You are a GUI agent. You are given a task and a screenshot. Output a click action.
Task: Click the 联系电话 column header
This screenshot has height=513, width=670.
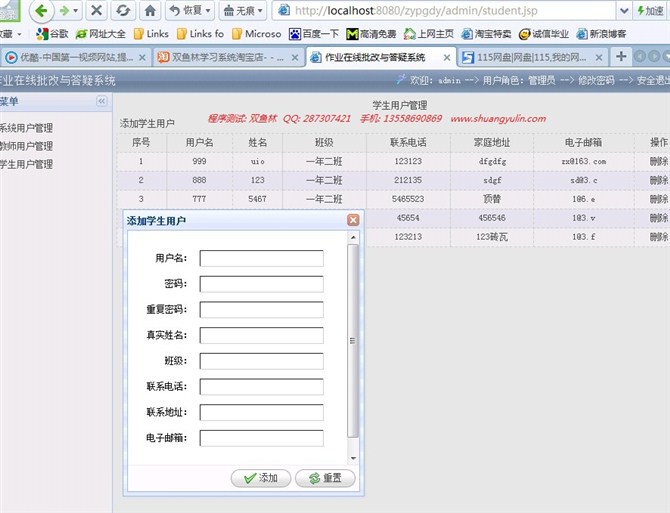(408, 142)
